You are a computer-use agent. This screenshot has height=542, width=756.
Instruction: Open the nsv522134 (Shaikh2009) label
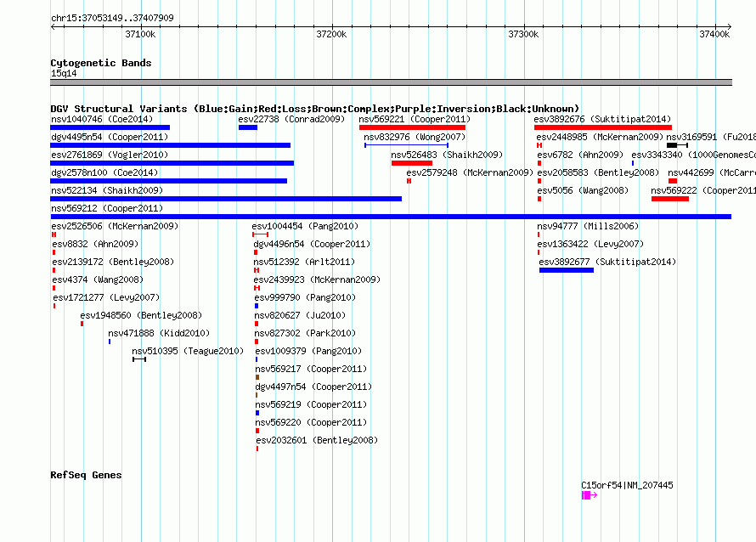click(x=107, y=190)
